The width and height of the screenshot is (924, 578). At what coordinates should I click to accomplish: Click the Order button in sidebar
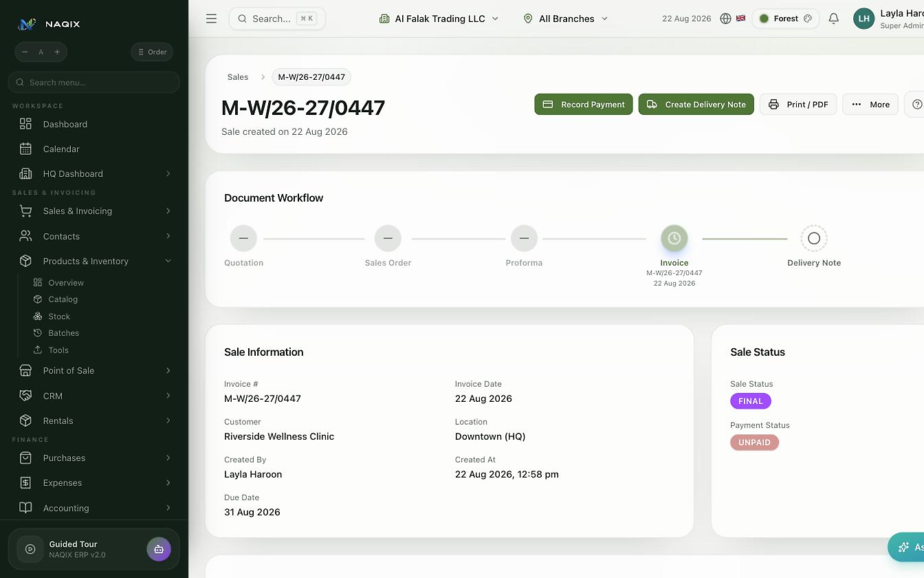[152, 52]
